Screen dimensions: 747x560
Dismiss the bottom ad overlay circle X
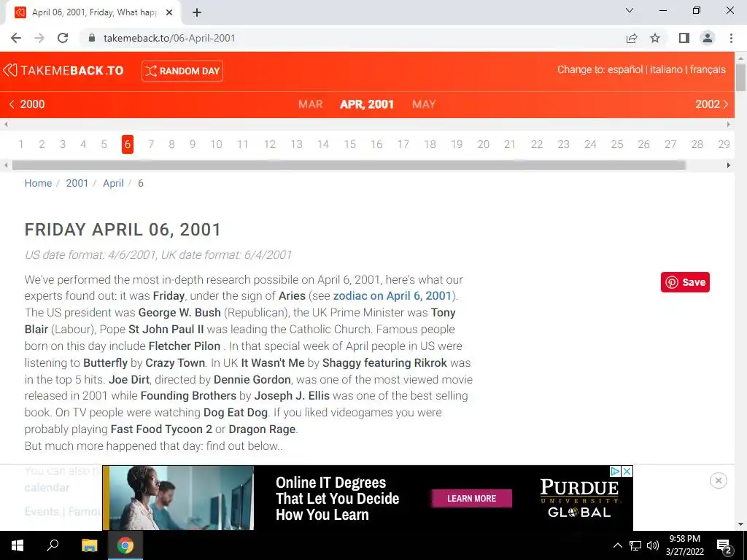[719, 481]
